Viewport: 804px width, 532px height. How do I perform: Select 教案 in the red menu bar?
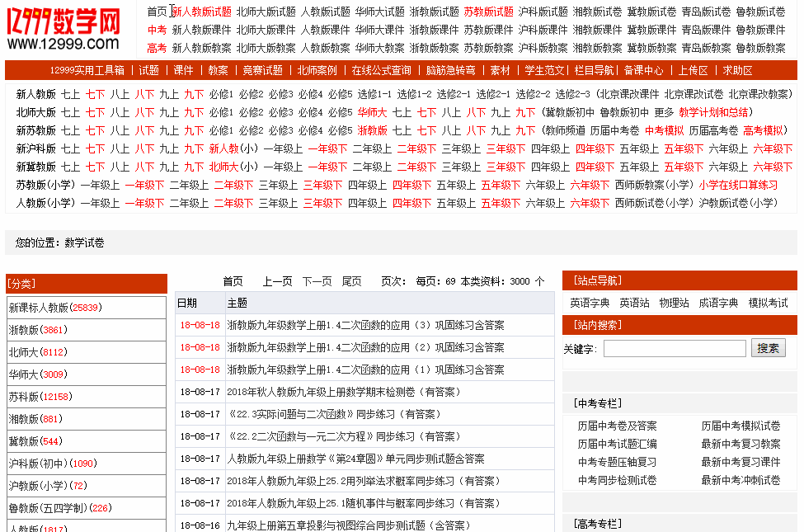(x=218, y=70)
